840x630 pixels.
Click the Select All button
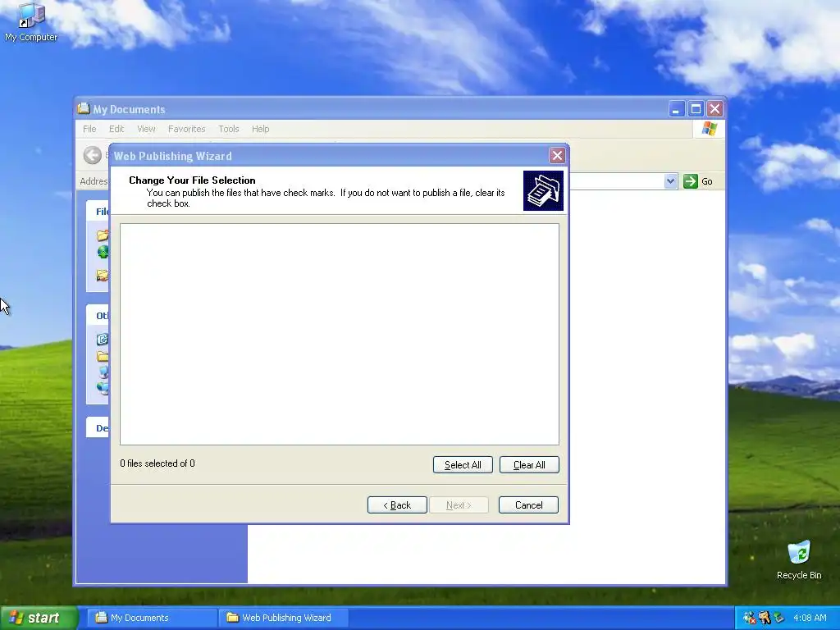click(463, 465)
